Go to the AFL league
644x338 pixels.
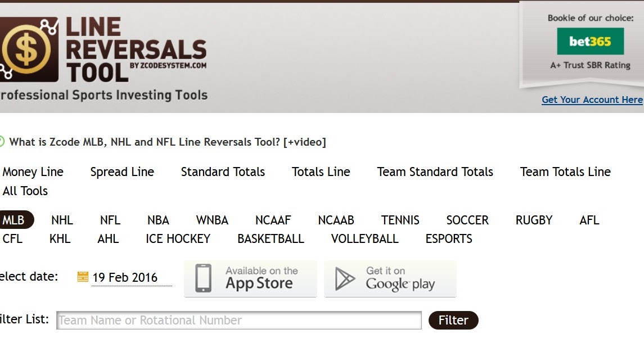[589, 220]
